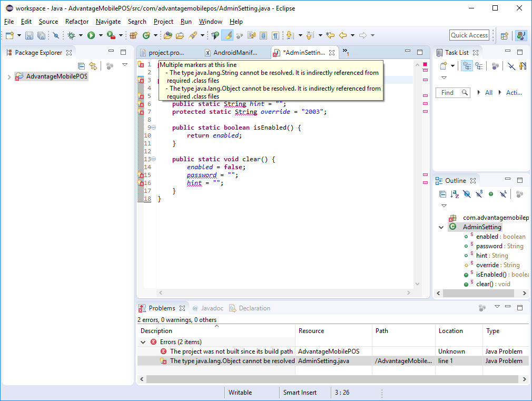Click the Open Task folder icon
The height and width of the screenshot is (401, 532).
point(180,35)
